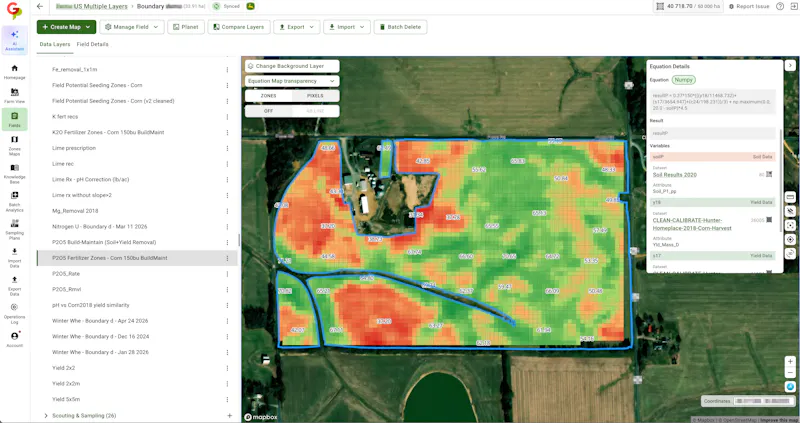Open the Create Map dropdown
Viewport: 800px width, 423px height.
[x=66, y=27]
